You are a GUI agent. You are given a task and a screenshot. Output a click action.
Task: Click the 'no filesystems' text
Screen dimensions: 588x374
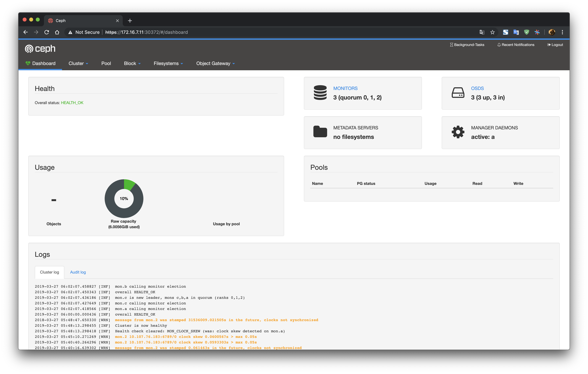(354, 137)
